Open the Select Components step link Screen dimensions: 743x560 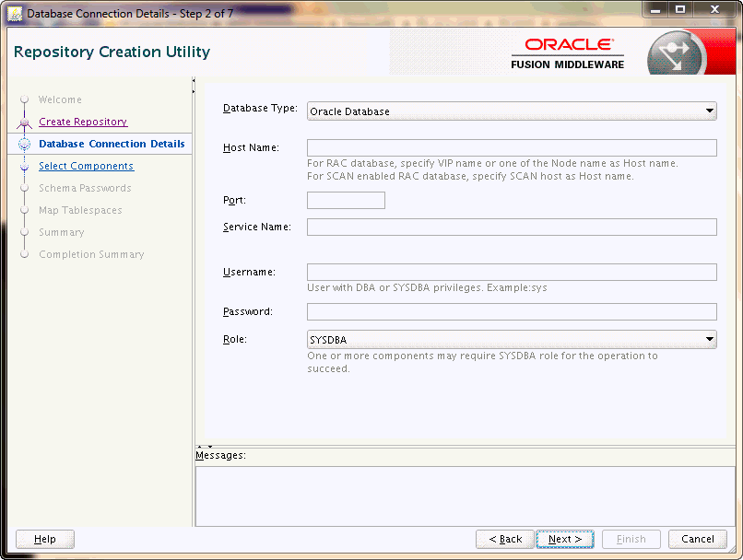[87, 166]
